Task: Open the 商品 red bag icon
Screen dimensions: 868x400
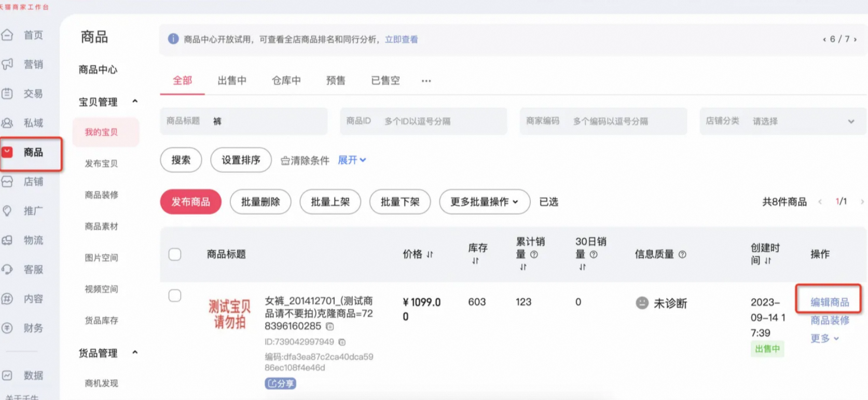Action: tap(7, 152)
